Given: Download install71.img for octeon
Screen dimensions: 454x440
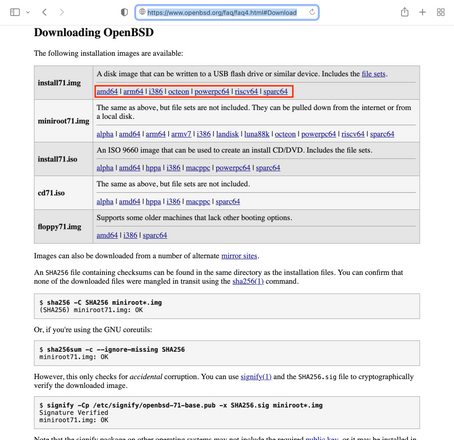Looking at the screenshot, I should (x=178, y=91).
